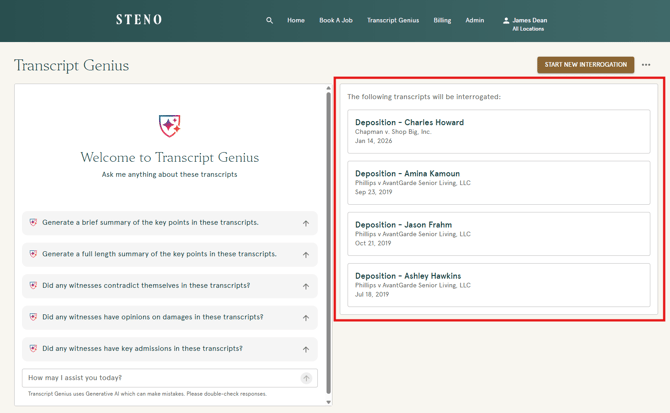Viewport: 670px width, 413px height.
Task: Open the three-dot more options menu
Action: (x=646, y=65)
